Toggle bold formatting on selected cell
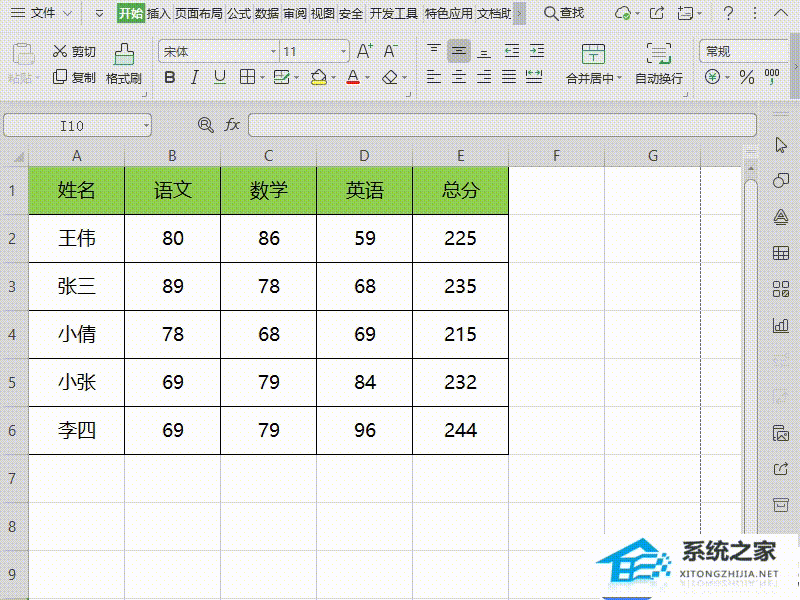Screen dimensions: 800x600 point(171,77)
